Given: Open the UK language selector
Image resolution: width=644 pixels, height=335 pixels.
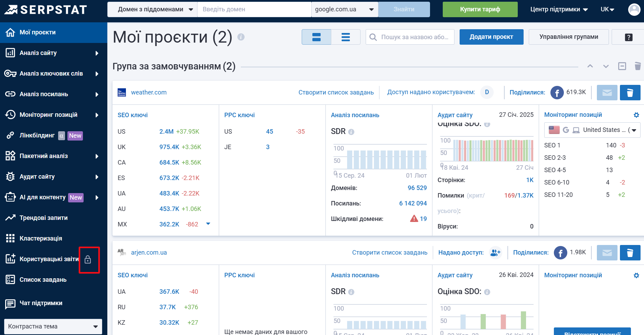Looking at the screenshot, I should (x=608, y=9).
